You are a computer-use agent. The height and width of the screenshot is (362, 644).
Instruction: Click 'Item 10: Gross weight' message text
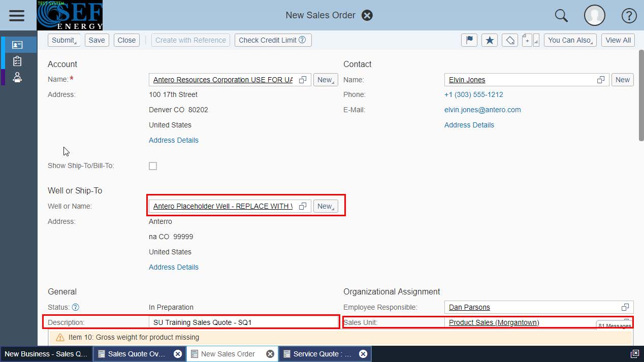134,337
